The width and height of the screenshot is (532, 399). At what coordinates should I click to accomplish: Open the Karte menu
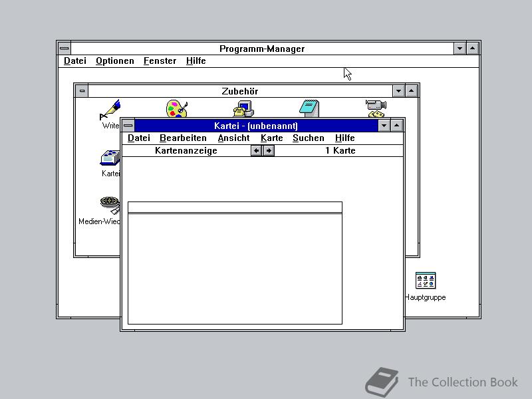point(272,138)
